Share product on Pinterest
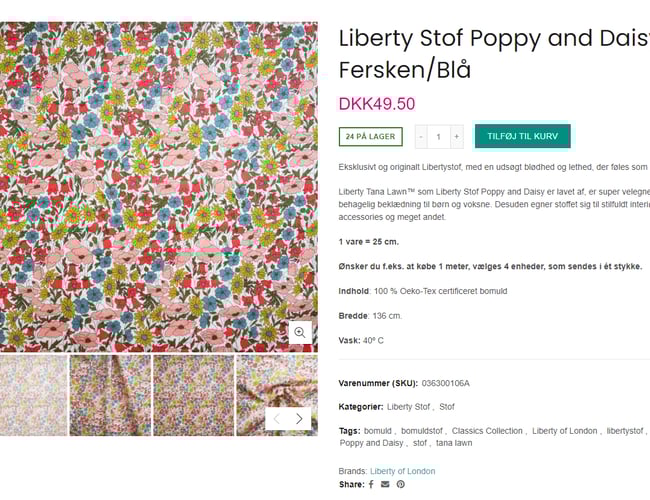This screenshot has height=500, width=650. pyautogui.click(x=400, y=484)
